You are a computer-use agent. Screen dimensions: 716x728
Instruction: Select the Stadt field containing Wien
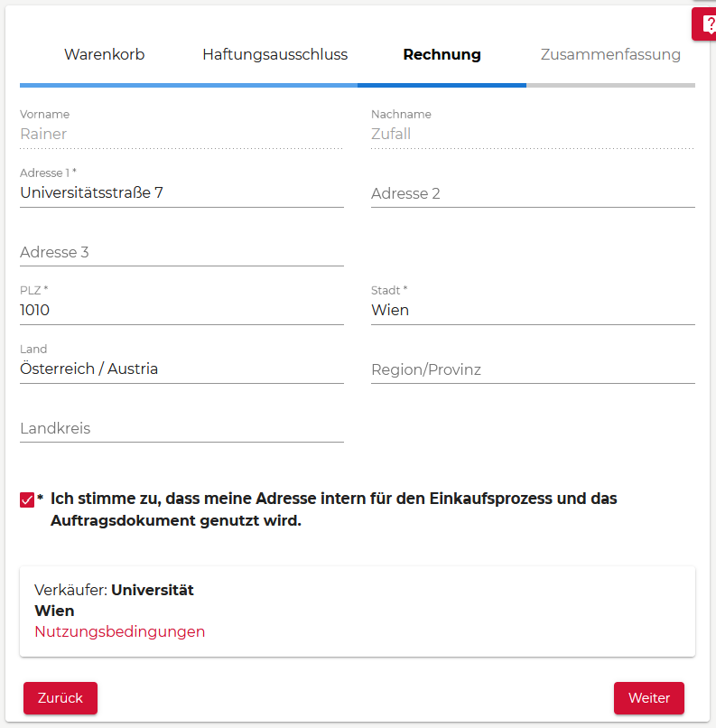pos(533,310)
